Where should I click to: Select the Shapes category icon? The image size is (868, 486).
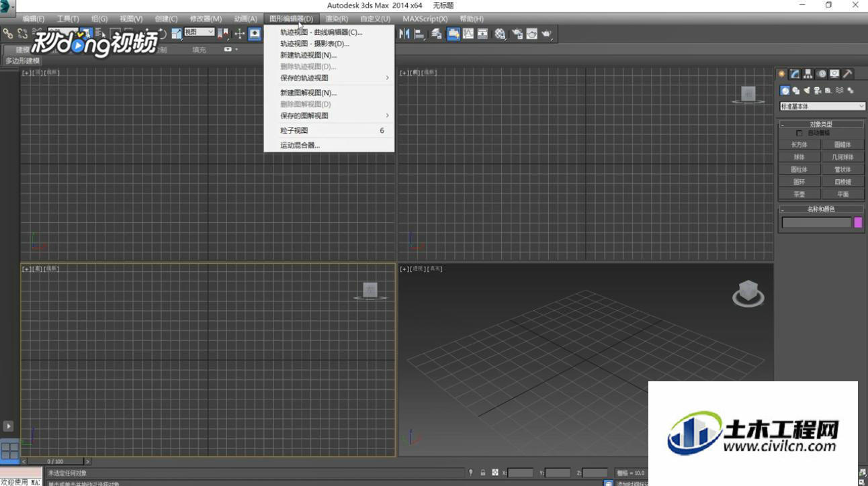coord(795,91)
